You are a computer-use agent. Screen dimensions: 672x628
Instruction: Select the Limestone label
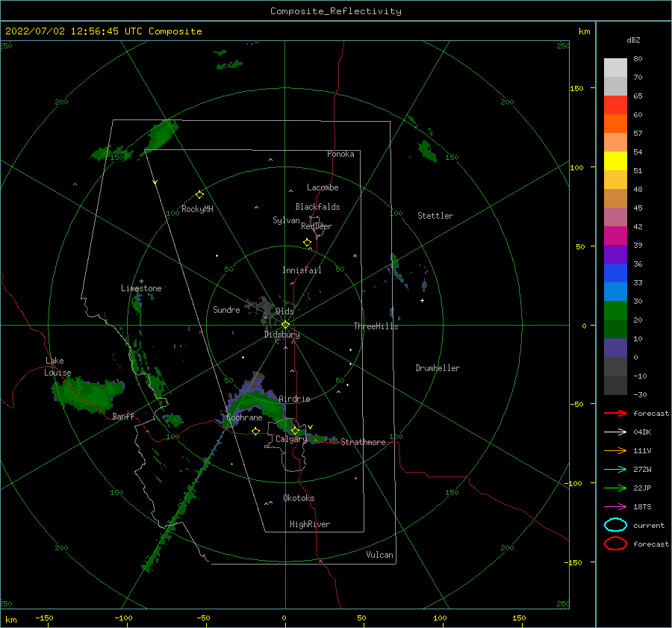tap(141, 288)
